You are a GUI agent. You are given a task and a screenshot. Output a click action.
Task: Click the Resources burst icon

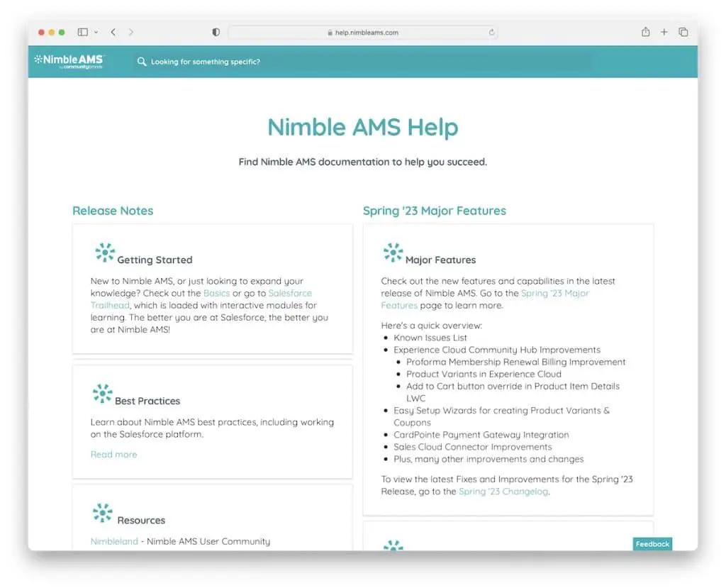coord(102,513)
